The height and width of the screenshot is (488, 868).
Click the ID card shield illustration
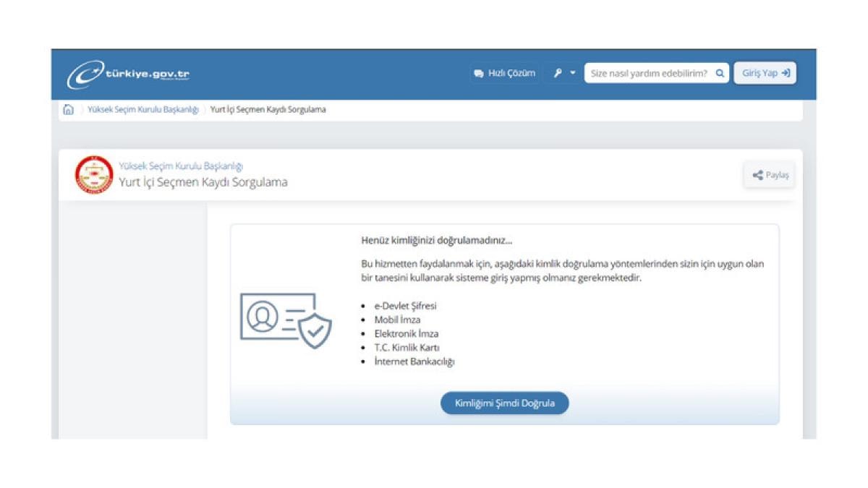[286, 320]
